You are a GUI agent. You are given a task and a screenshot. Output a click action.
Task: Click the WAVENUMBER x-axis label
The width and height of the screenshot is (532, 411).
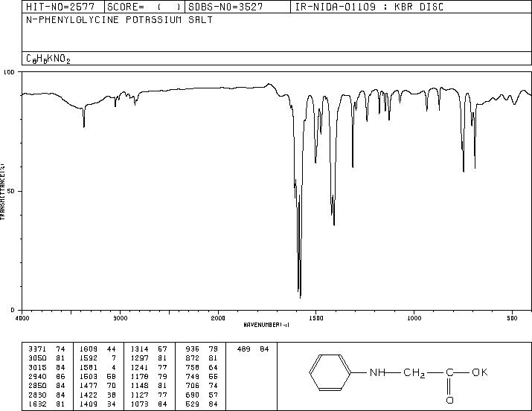click(266, 325)
